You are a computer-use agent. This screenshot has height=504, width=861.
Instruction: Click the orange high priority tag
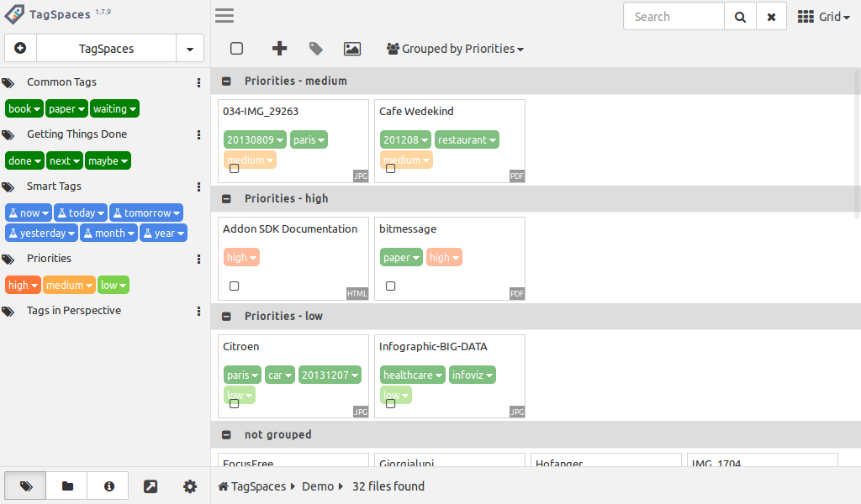coord(23,286)
